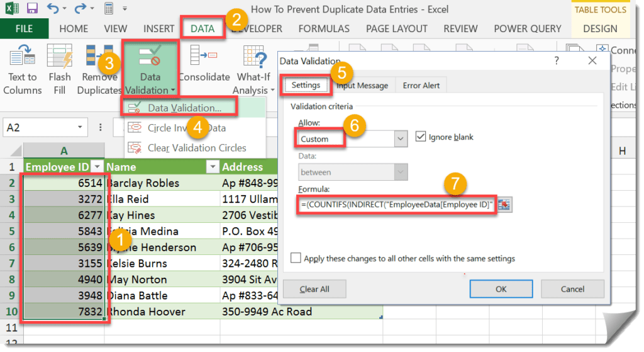Click the Remove Duplicates icon

coord(99,55)
